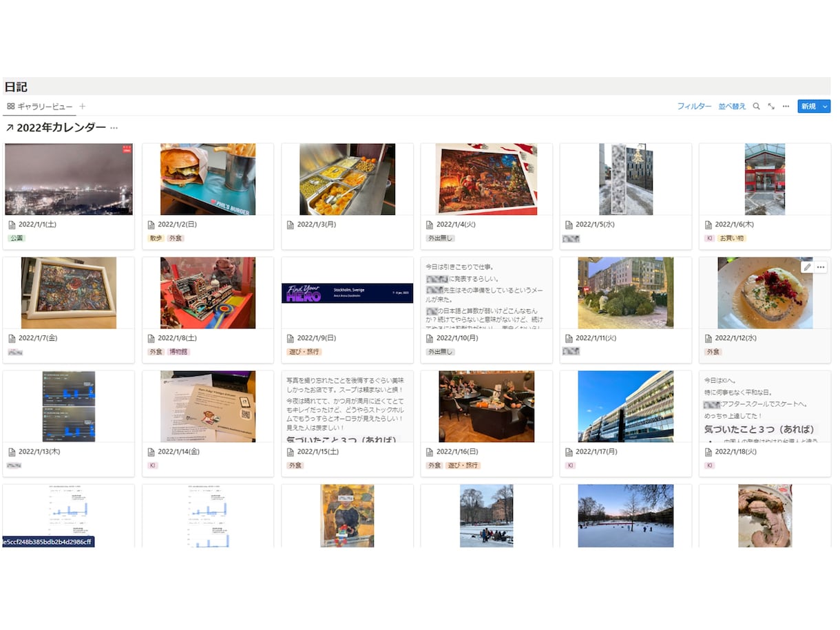
Task: Add a new view with plus icon
Action: pyautogui.click(x=83, y=106)
